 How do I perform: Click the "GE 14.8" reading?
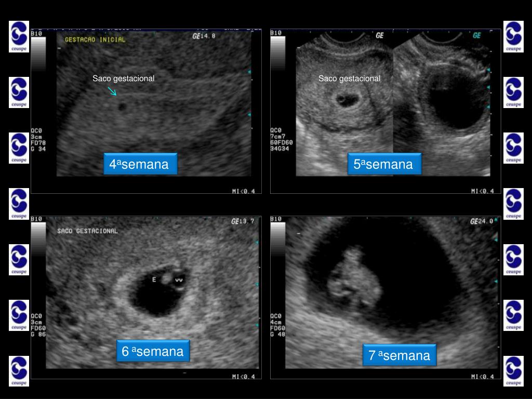click(x=204, y=36)
